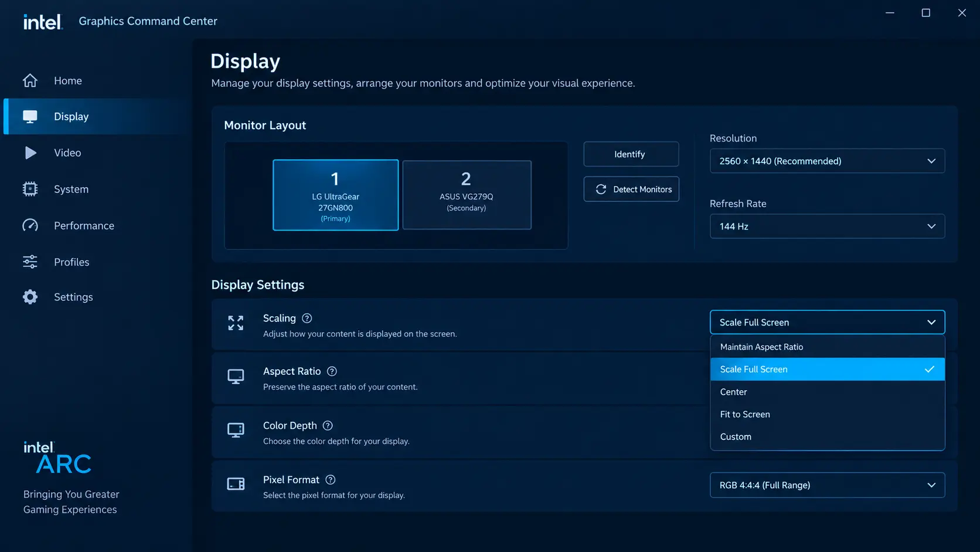980x552 pixels.
Task: Choose Custom scaling option
Action: coord(827,436)
